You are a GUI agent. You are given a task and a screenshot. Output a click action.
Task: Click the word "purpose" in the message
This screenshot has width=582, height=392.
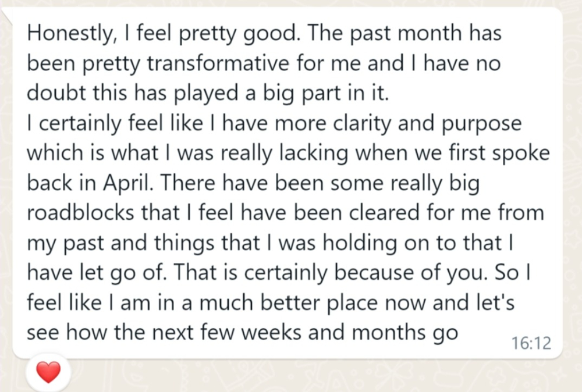click(x=481, y=124)
